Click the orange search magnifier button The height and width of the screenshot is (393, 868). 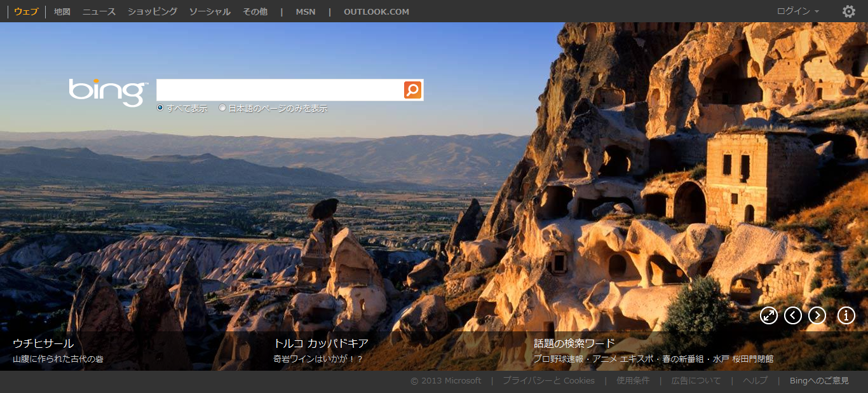(x=412, y=90)
